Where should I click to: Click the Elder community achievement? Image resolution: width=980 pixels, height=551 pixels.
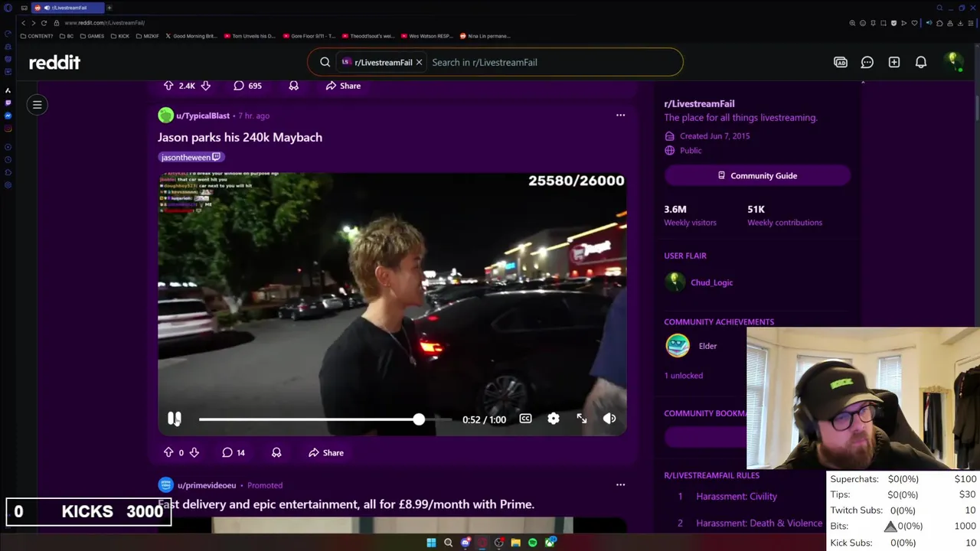coord(707,346)
